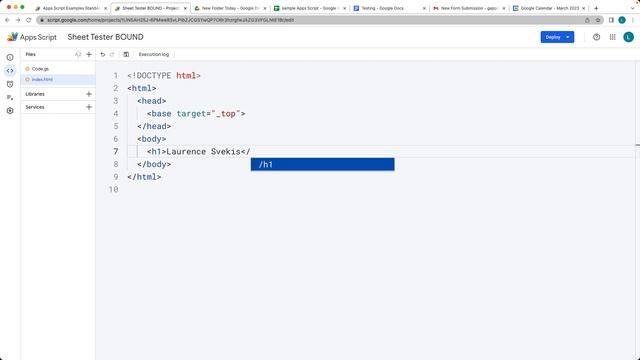Viewport: 640px width, 360px height.
Task: Undo the last edit in the editor toolbar
Action: (x=102, y=54)
